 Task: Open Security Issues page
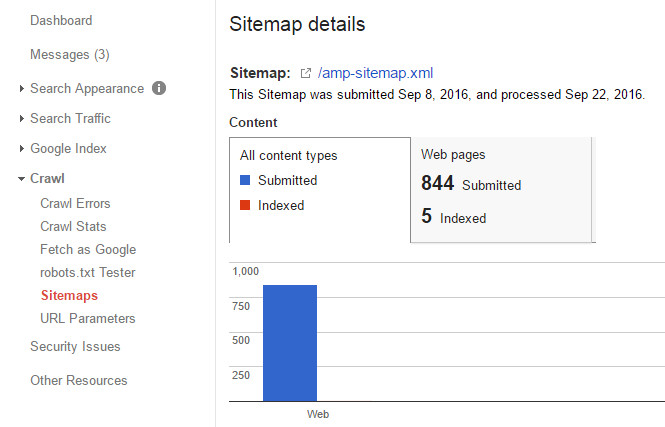[75, 346]
